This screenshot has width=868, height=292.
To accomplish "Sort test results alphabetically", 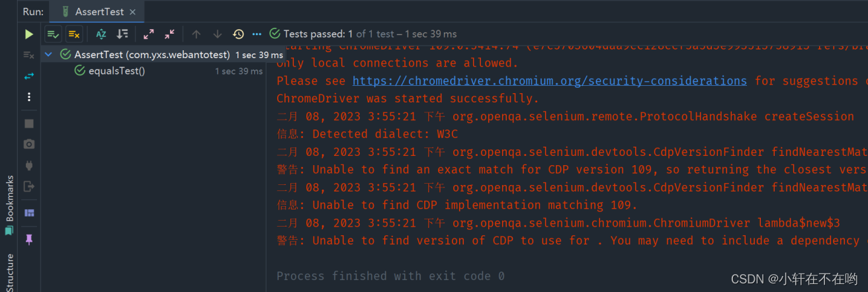I will [x=101, y=34].
